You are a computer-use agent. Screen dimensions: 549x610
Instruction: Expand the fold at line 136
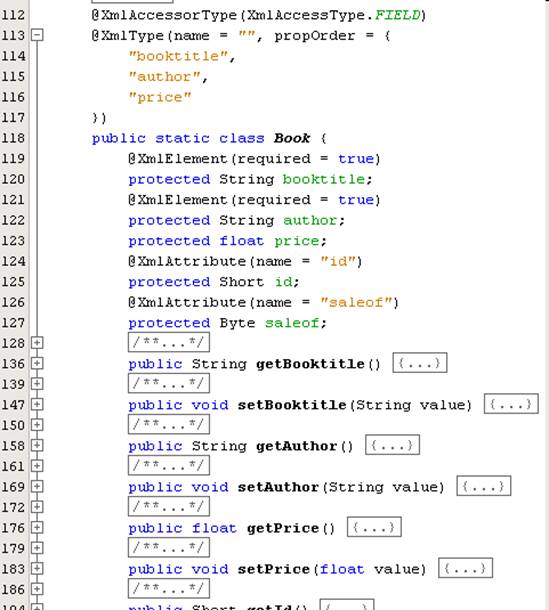pos(37,363)
